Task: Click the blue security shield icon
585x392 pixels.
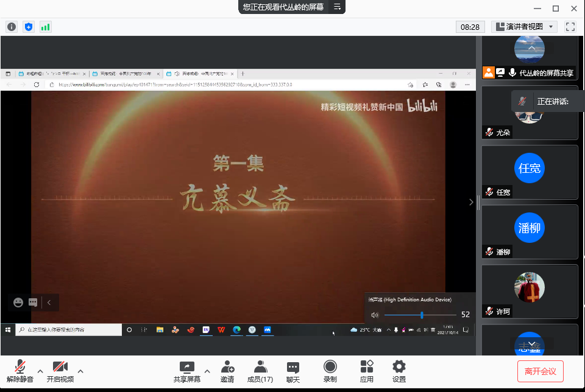Action: tap(29, 27)
